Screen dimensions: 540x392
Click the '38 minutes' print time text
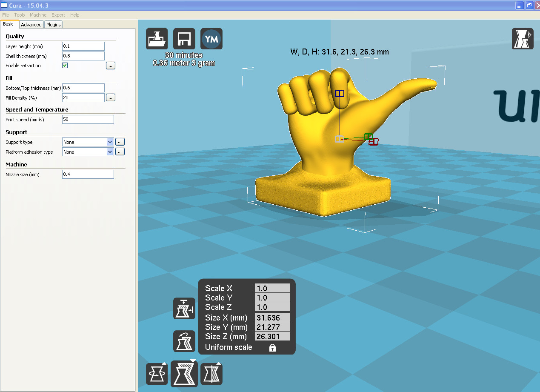pyautogui.click(x=184, y=55)
